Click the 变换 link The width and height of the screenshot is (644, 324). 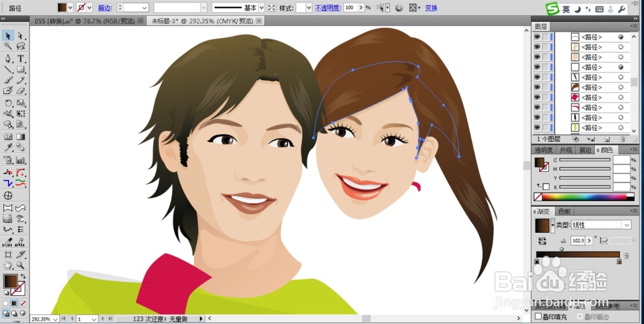(431, 8)
